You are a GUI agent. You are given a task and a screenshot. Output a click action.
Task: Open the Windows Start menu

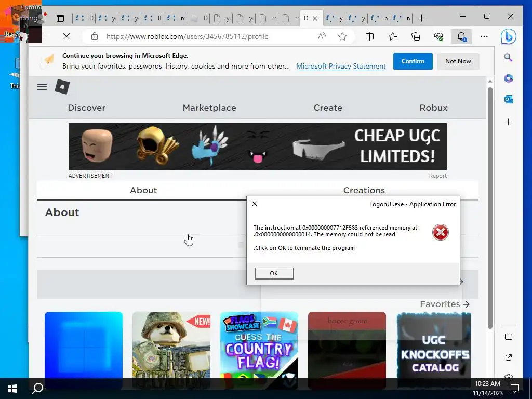click(x=12, y=389)
